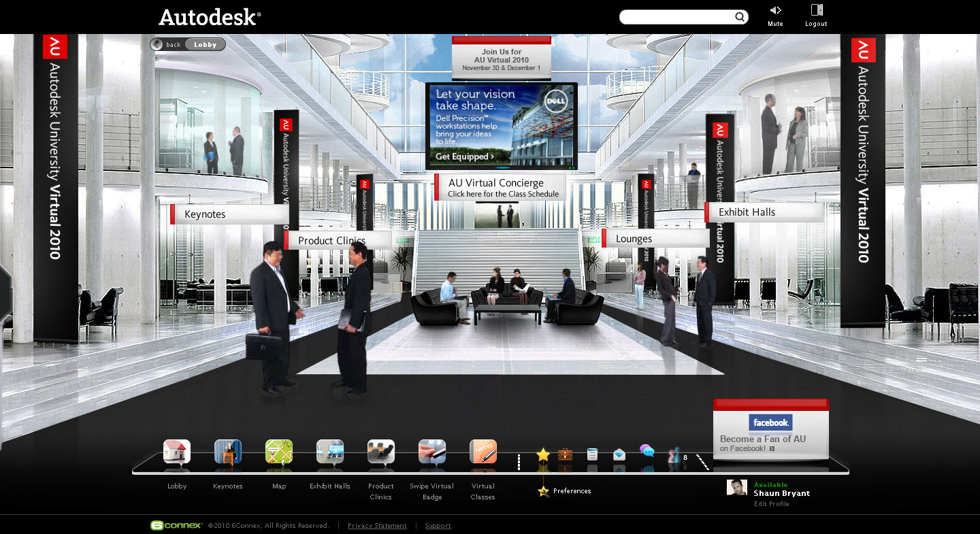Image resolution: width=980 pixels, height=534 pixels.
Task: Open the Map icon in dock
Action: [x=279, y=452]
